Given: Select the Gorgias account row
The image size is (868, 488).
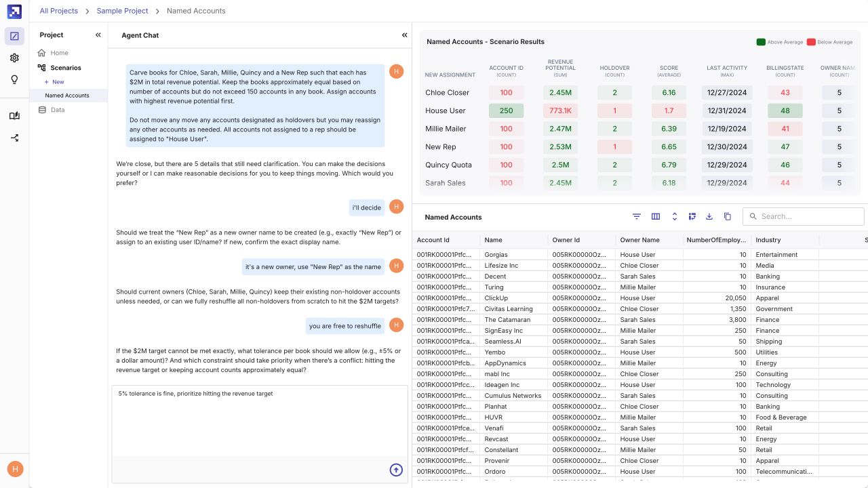Looking at the screenshot, I should [640, 255].
